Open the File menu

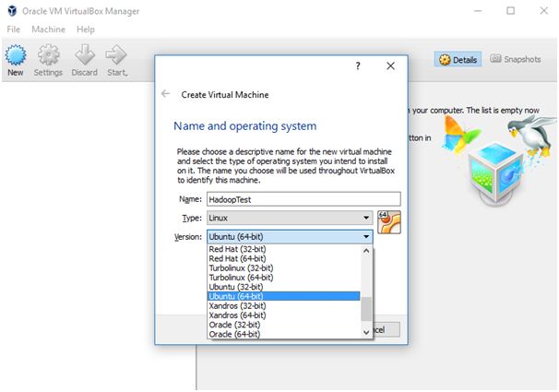14,30
